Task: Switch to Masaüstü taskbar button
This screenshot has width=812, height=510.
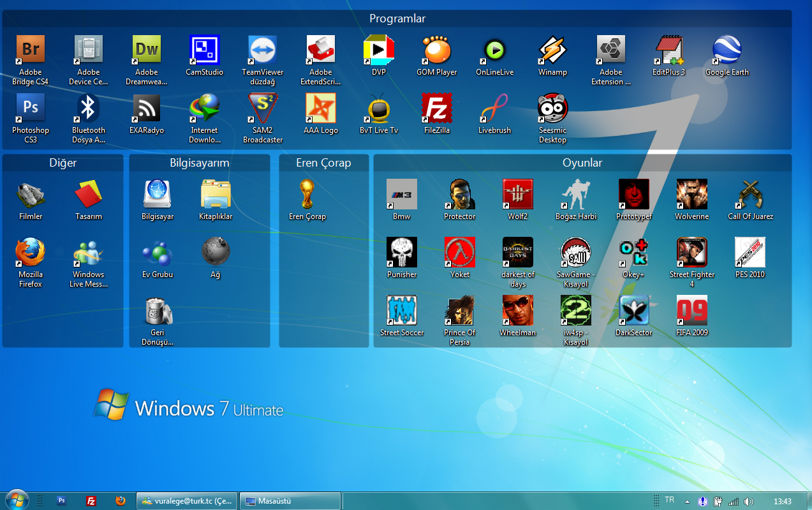Action: tap(289, 501)
